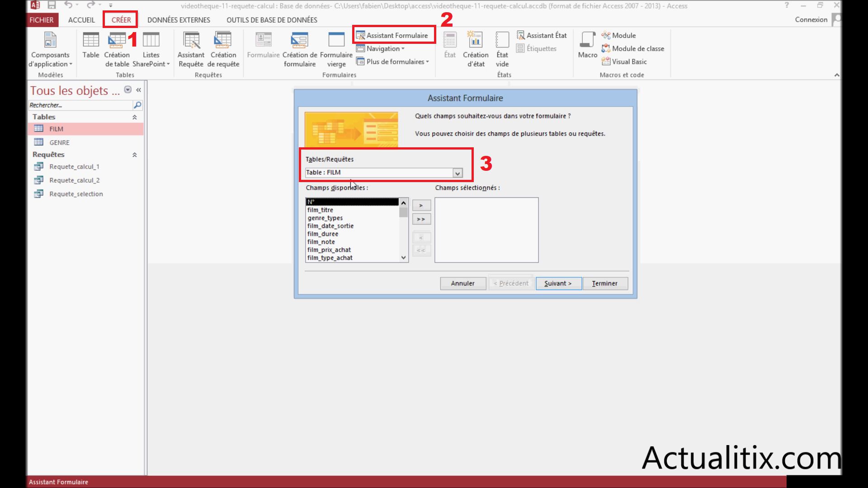868x488 pixels.
Task: Collapse the navigation pane shutter
Action: [x=138, y=90]
